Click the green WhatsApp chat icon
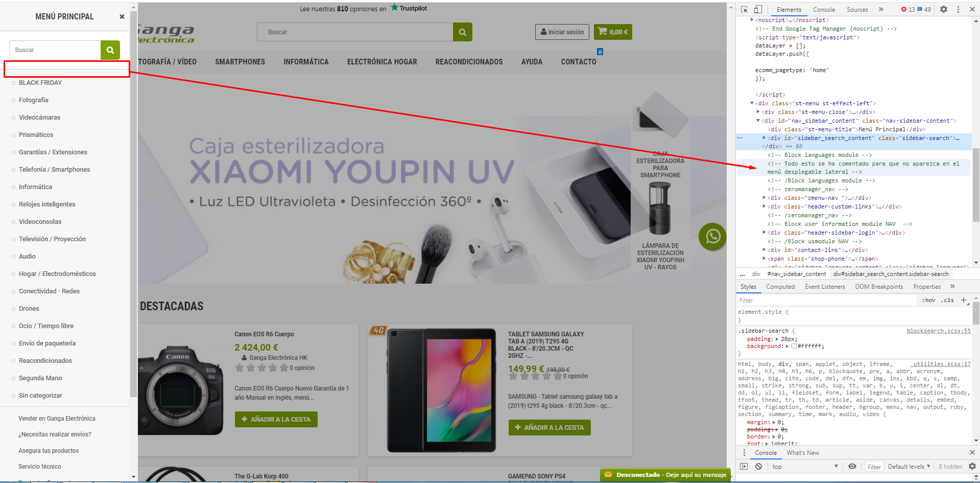980x483 pixels. click(x=712, y=237)
